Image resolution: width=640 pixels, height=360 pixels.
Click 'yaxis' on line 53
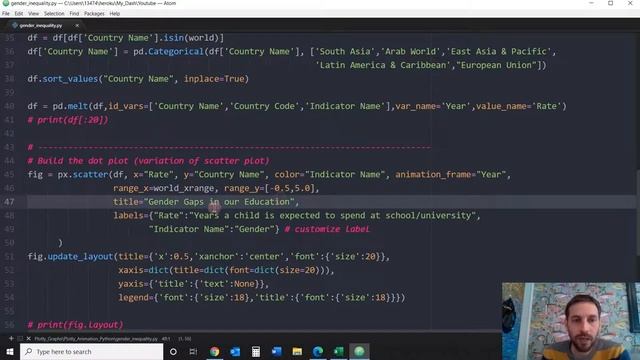tap(131, 284)
